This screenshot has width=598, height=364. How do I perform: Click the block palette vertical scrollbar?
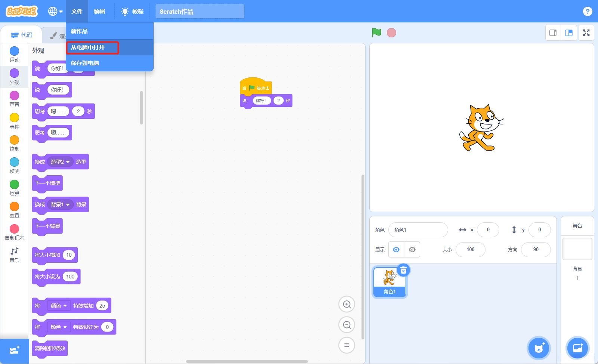click(141, 108)
